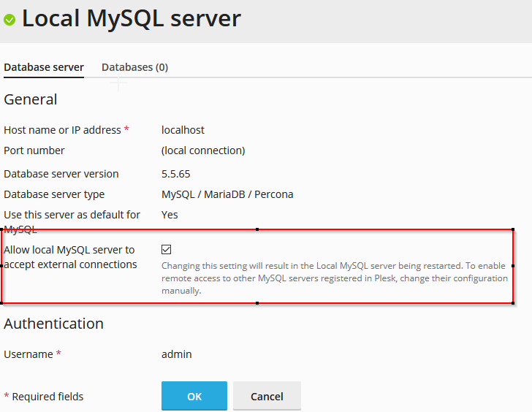Image resolution: width=532 pixels, height=412 pixels.
Task: Uncheck the accept external connections checkbox
Action: point(167,250)
